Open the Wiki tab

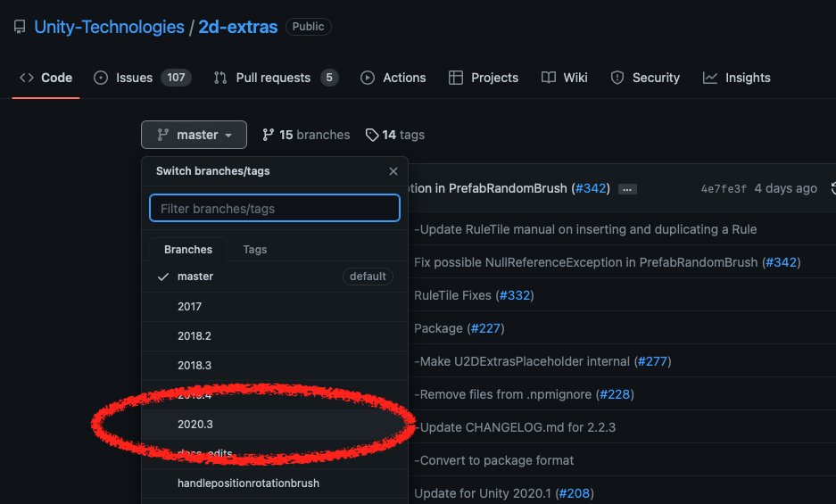(x=565, y=78)
